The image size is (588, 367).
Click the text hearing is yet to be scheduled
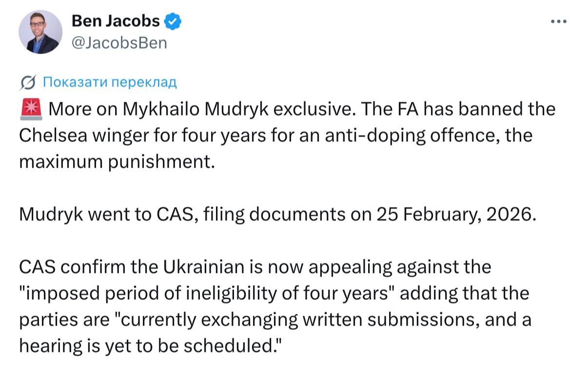(151, 346)
